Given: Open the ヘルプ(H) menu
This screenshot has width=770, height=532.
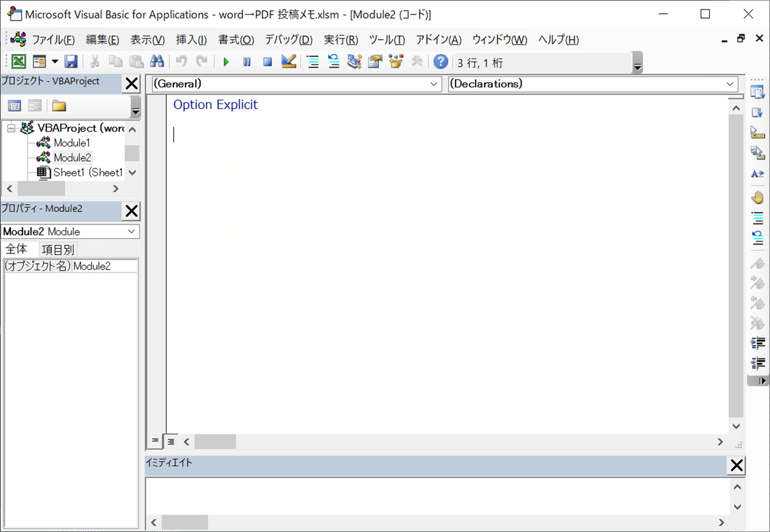Looking at the screenshot, I should 559,40.
